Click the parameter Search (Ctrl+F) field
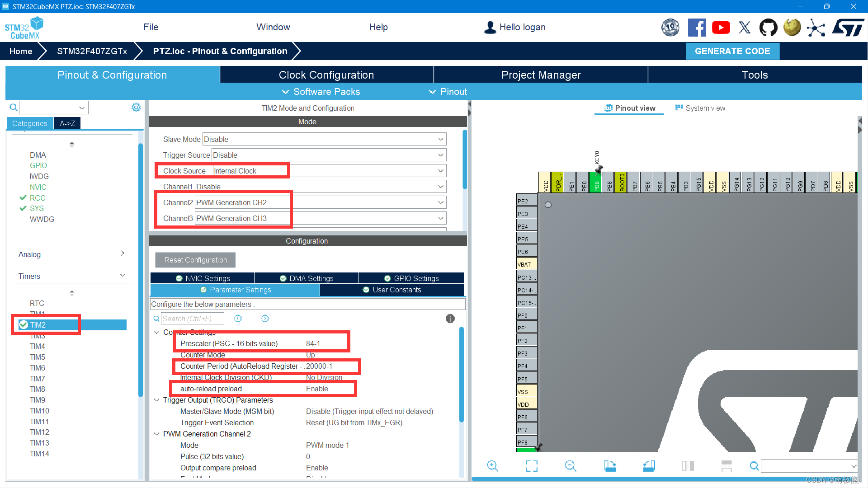Screen dimensions: 868x488 (x=192, y=319)
